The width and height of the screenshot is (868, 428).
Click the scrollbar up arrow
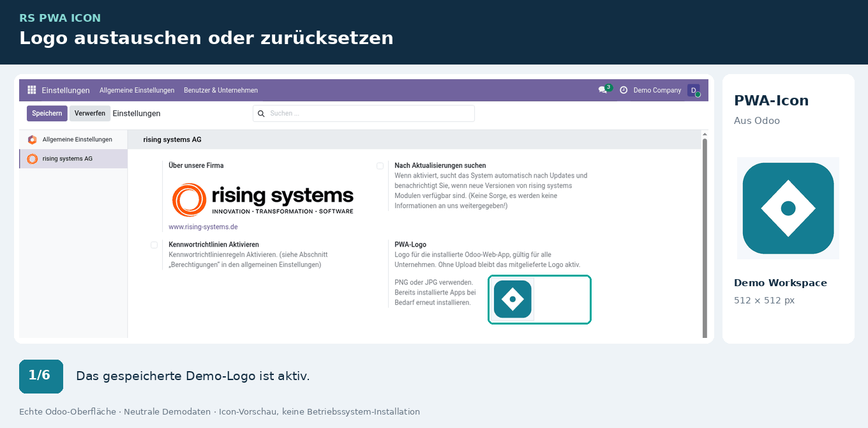tap(705, 134)
